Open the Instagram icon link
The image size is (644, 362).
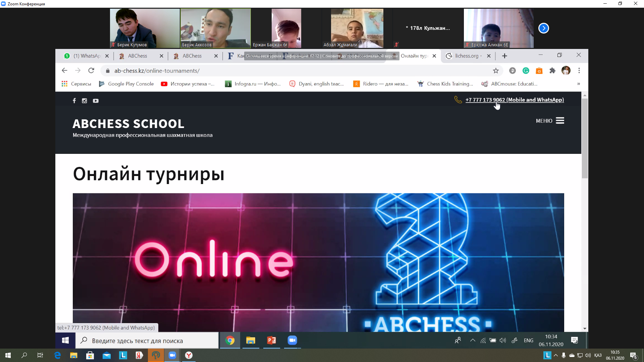85,101
